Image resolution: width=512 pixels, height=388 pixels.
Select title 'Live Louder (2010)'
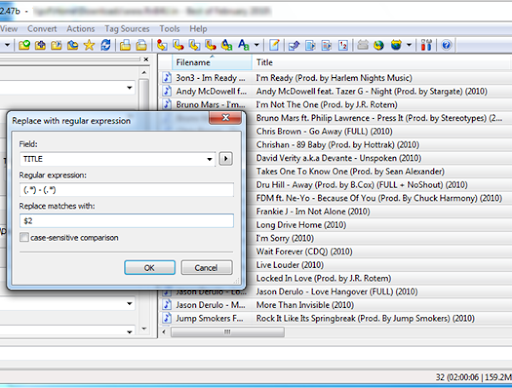[x=290, y=265]
